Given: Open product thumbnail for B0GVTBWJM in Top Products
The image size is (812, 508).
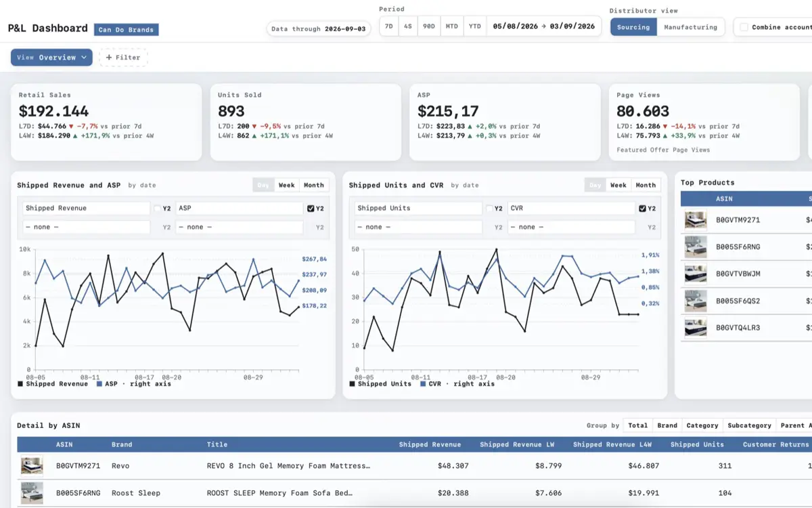Looking at the screenshot, I should point(696,274).
